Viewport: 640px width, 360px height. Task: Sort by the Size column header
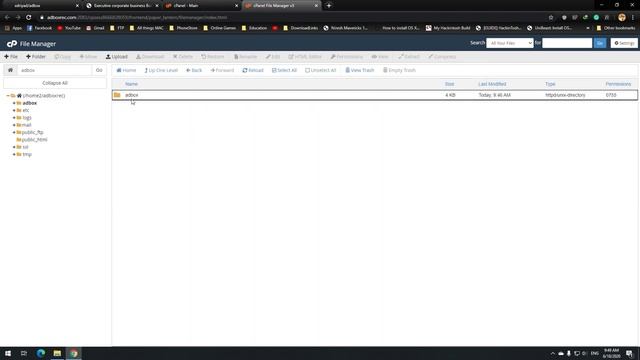point(449,84)
